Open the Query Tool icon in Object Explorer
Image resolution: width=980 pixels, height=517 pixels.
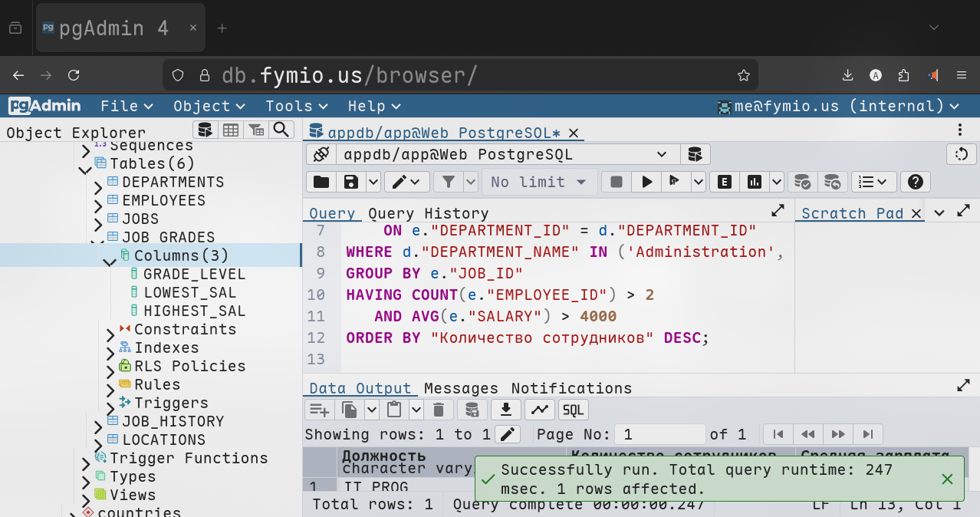point(204,130)
